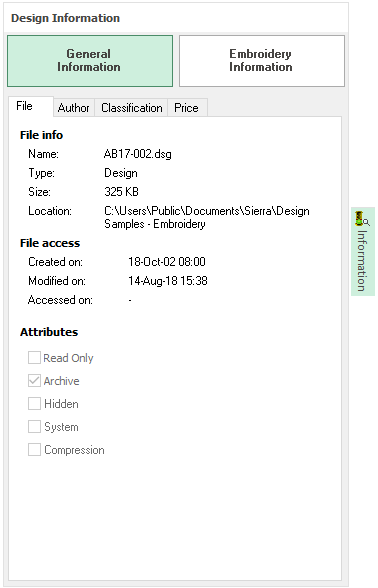Screen dimensions: 378x588
Task: Select the File tab
Action: point(31,106)
